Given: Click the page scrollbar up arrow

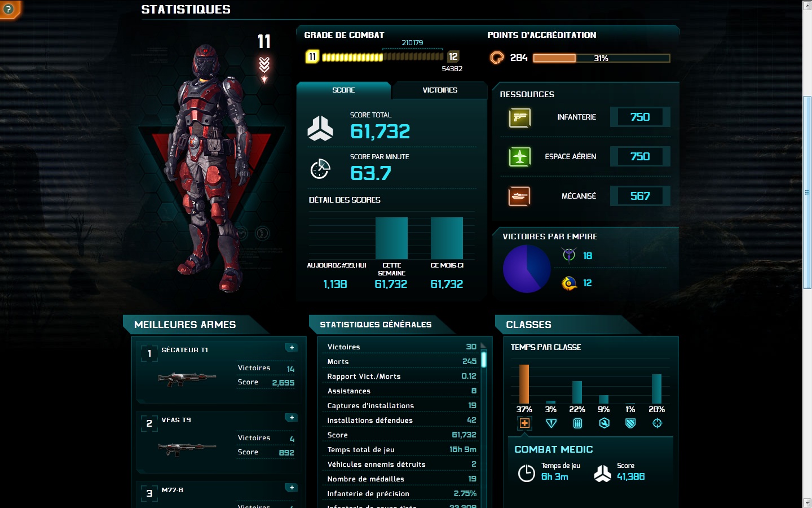Looking at the screenshot, I should [x=807, y=5].
